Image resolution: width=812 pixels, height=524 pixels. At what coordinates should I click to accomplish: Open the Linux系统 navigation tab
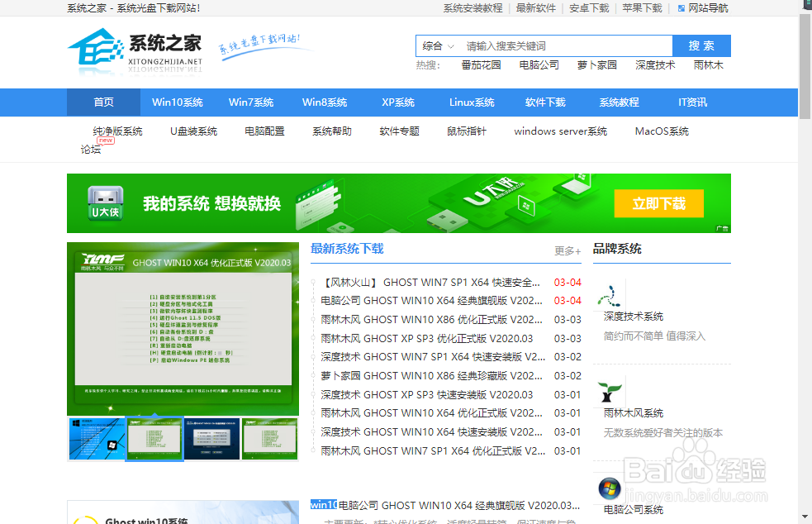[472, 102]
